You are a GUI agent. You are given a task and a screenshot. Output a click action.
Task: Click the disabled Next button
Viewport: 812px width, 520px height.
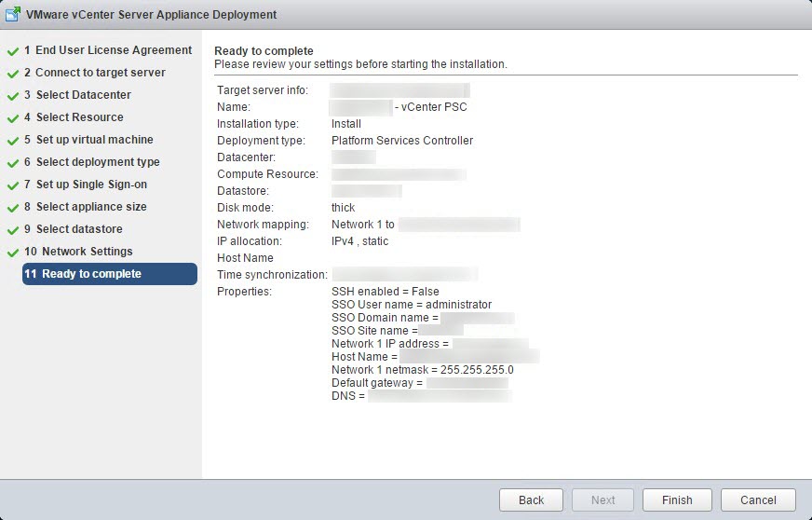point(602,499)
